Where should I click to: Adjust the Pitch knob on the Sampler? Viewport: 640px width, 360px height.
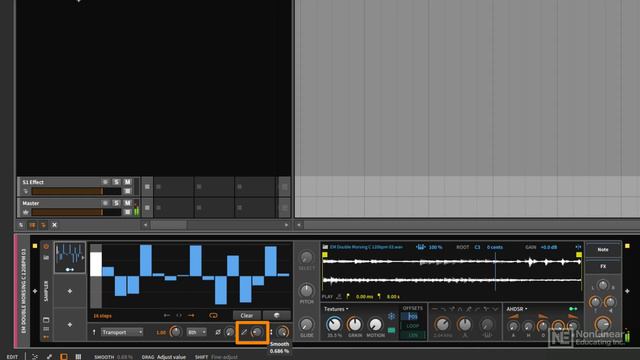(306, 291)
